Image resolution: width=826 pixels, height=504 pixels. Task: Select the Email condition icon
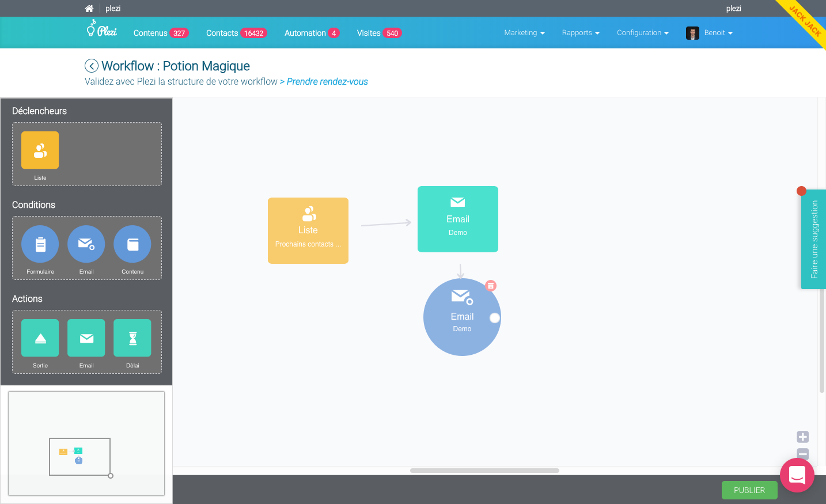point(86,244)
